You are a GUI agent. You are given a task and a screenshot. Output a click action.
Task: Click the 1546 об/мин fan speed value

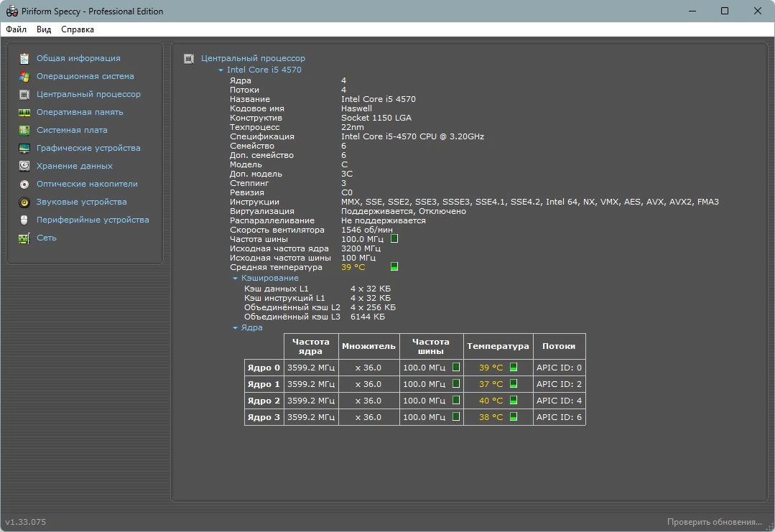(367, 230)
